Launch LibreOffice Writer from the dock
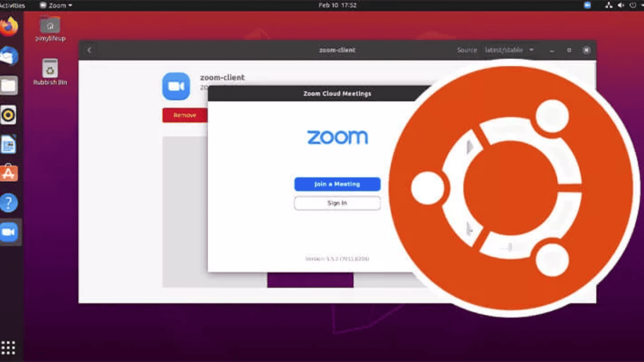Screen dimensions: 644x362 tap(9, 145)
